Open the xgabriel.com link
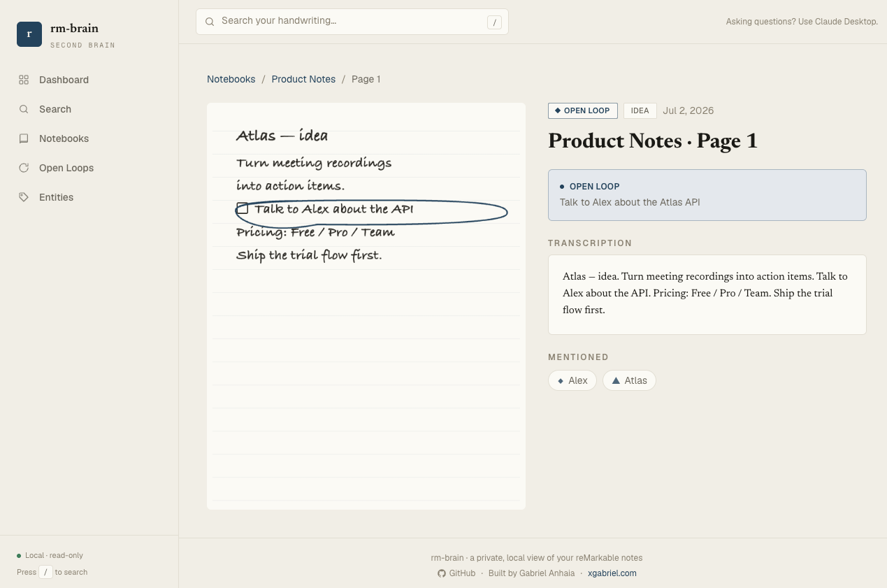887x588 pixels. [612, 573]
